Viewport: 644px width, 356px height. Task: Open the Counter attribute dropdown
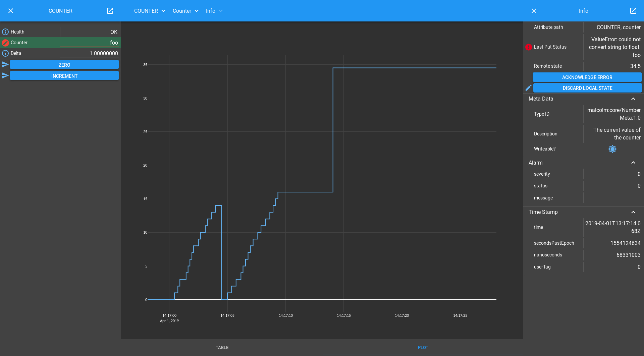click(x=197, y=11)
